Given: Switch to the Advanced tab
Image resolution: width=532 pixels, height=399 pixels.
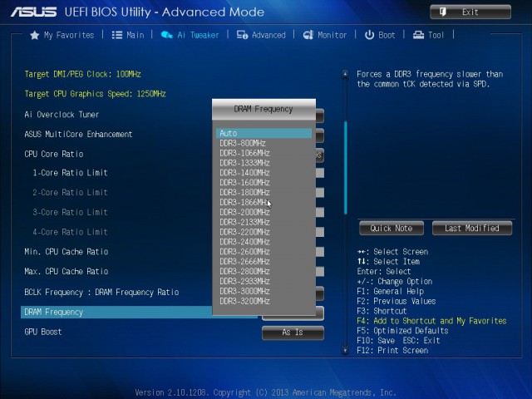Looking at the screenshot, I should point(261,35).
